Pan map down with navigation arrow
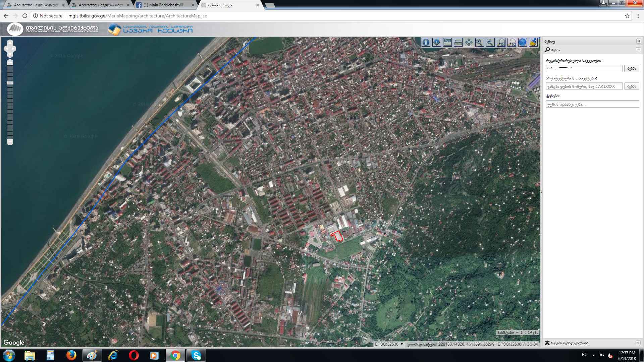Image resolution: width=644 pixels, height=362 pixels. (10, 54)
